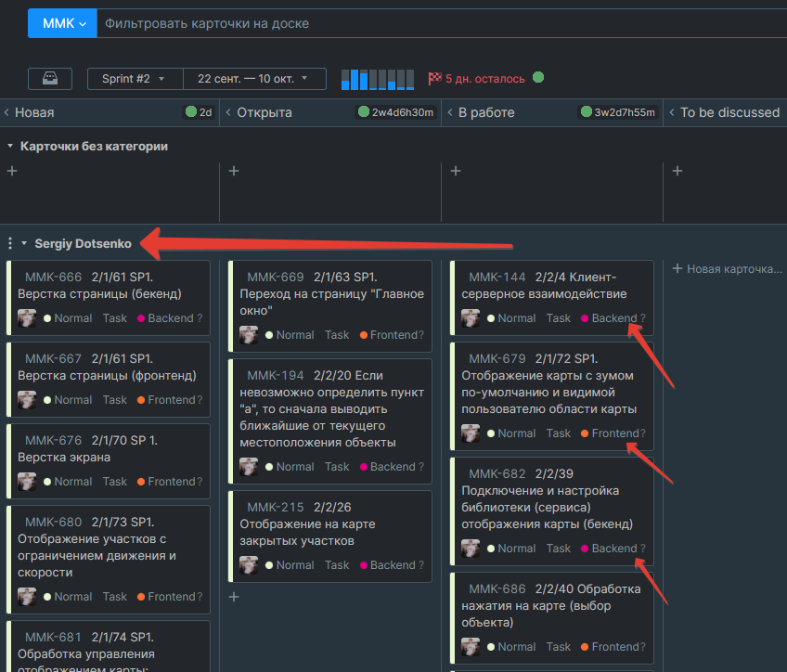
Task: Click plus icon below MMK-215 card
Action: 234,597
